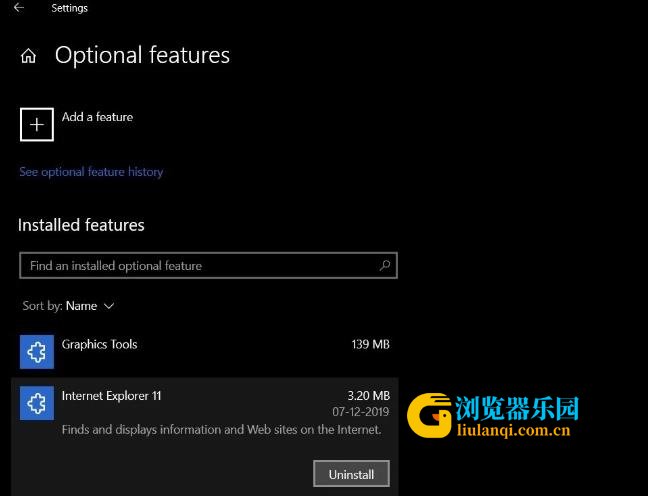This screenshot has width=648, height=496.
Task: Select the Internet Explorer 11 feature name
Action: (112, 396)
